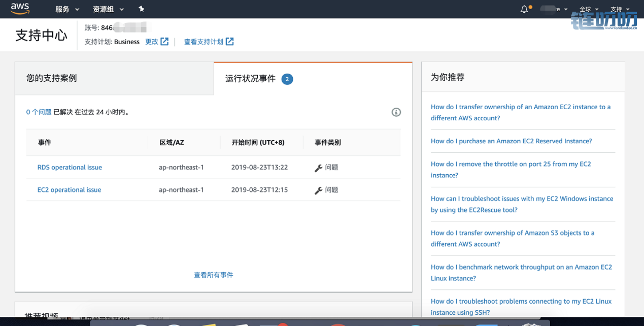Open EC2 operational issue event
Screen dimensions: 644x326
pyautogui.click(x=69, y=189)
